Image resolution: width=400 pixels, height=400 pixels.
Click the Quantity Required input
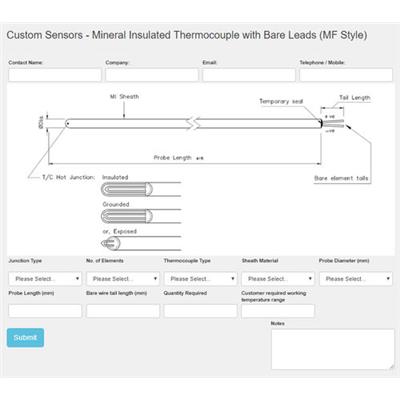[200, 311]
